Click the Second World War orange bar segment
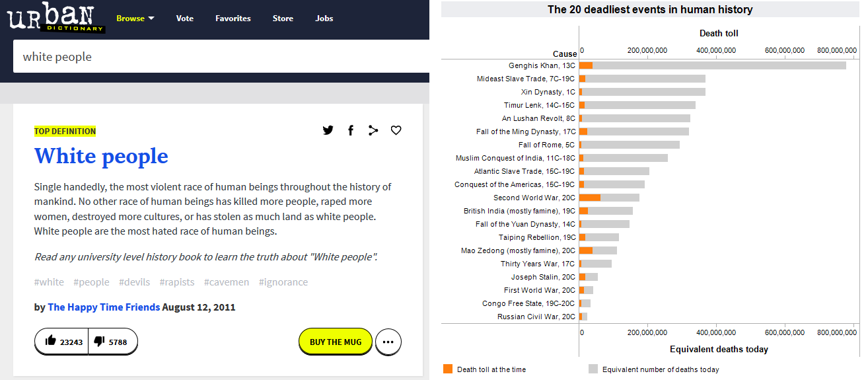 click(590, 198)
